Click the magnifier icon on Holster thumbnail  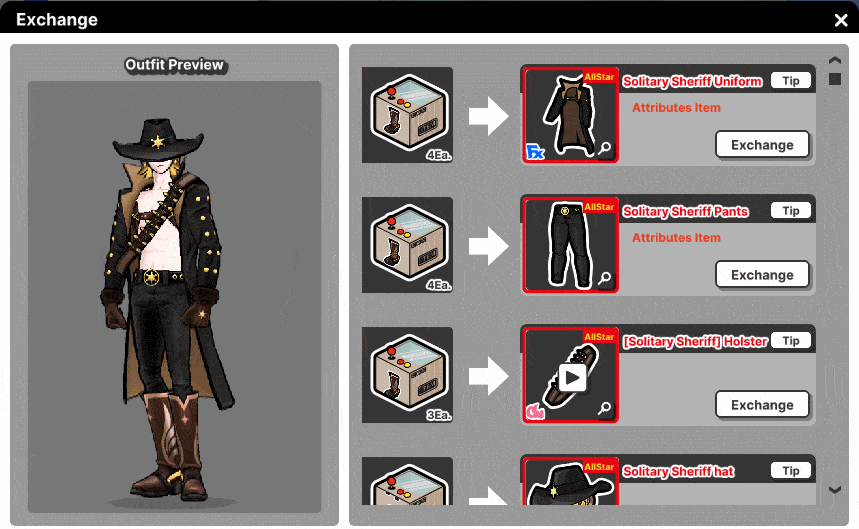(x=604, y=408)
